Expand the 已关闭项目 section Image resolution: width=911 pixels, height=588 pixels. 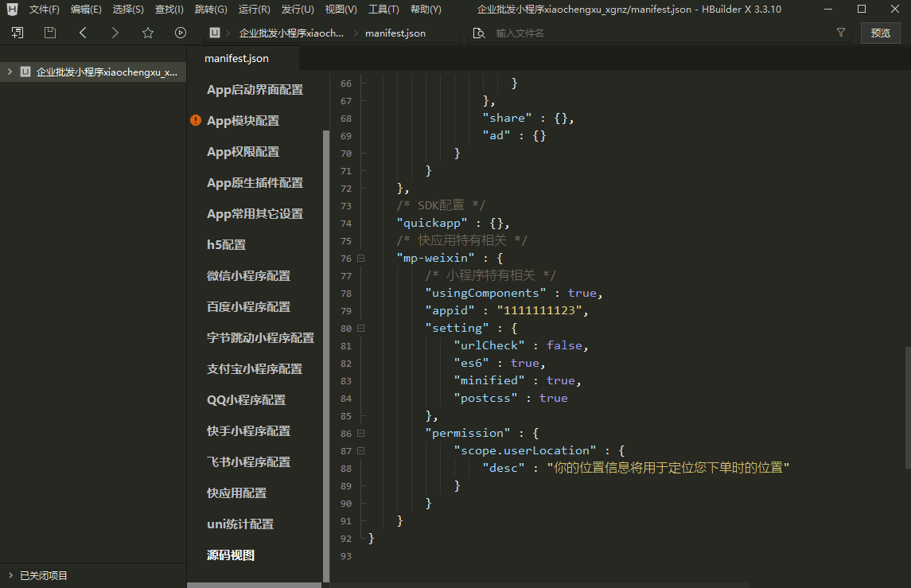10,575
